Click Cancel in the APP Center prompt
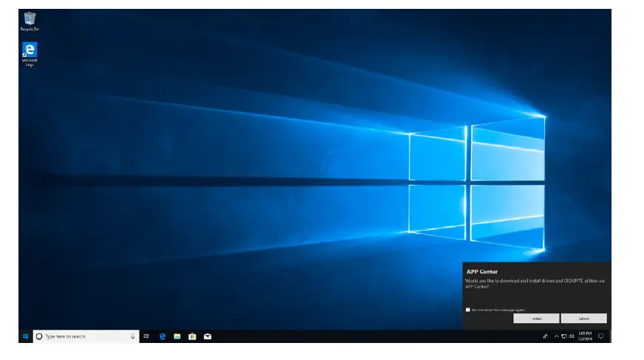The width and height of the screenshot is (644, 360). pos(583,319)
